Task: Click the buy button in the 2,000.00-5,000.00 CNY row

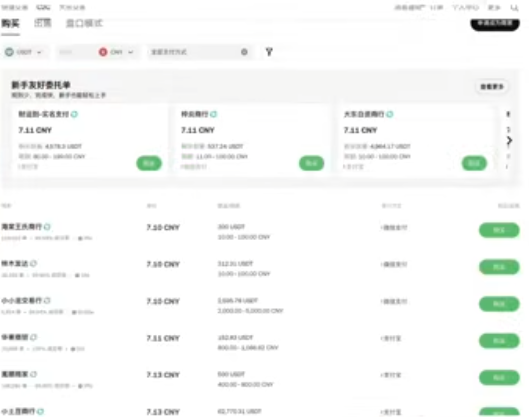Action: coord(499,304)
